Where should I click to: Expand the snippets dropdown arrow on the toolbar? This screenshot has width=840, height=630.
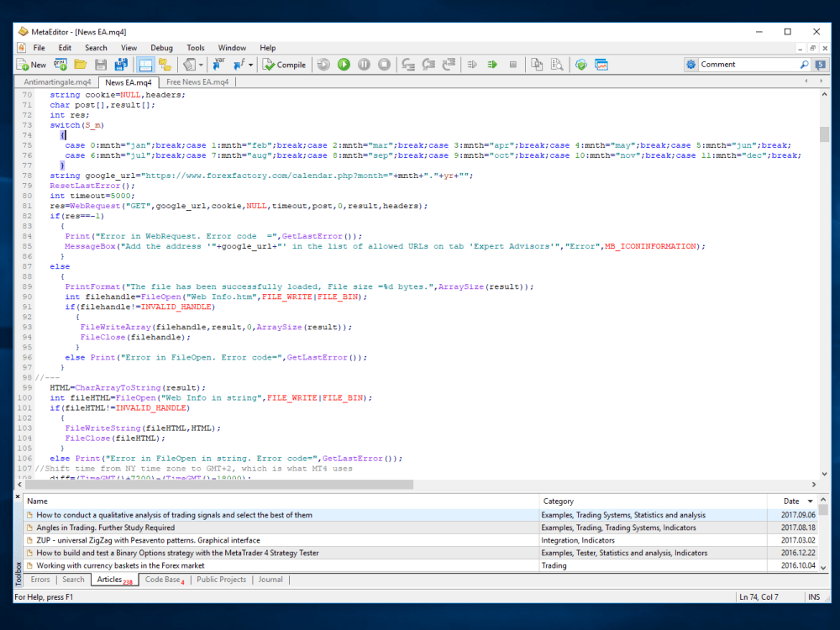tap(200, 65)
